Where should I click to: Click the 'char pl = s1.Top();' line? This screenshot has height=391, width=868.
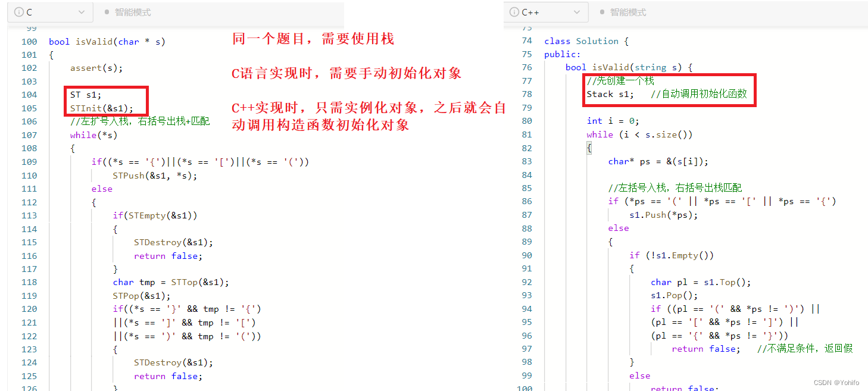[701, 282]
